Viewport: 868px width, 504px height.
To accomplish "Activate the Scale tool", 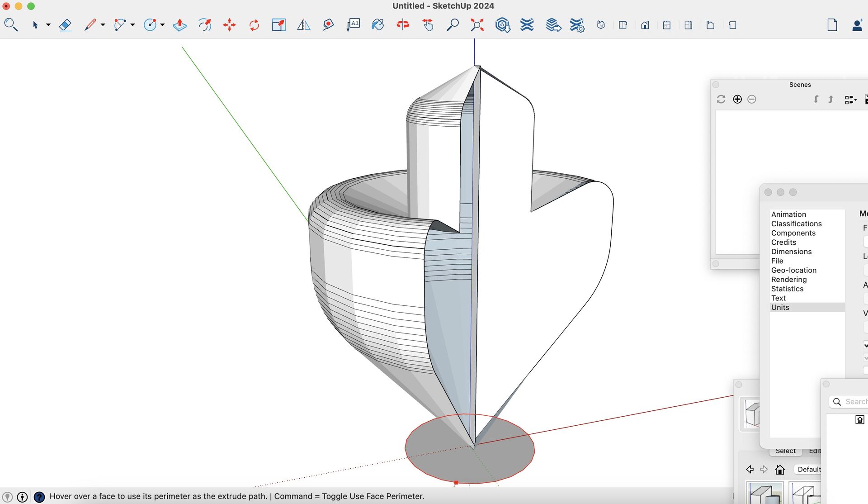I will 278,25.
